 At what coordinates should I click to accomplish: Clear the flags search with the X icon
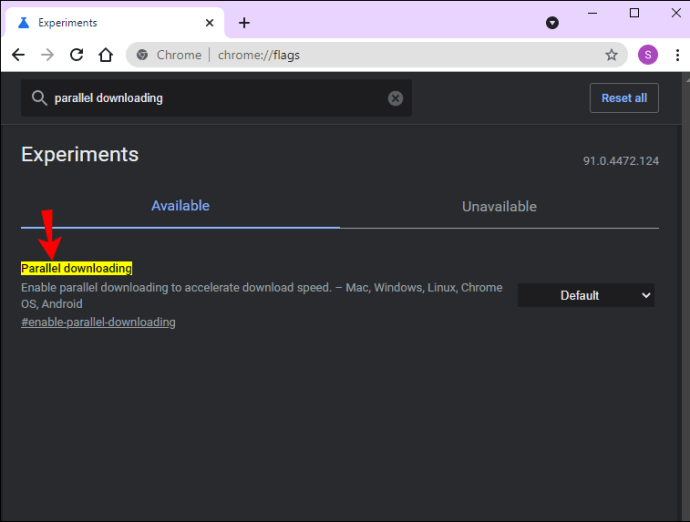click(395, 98)
